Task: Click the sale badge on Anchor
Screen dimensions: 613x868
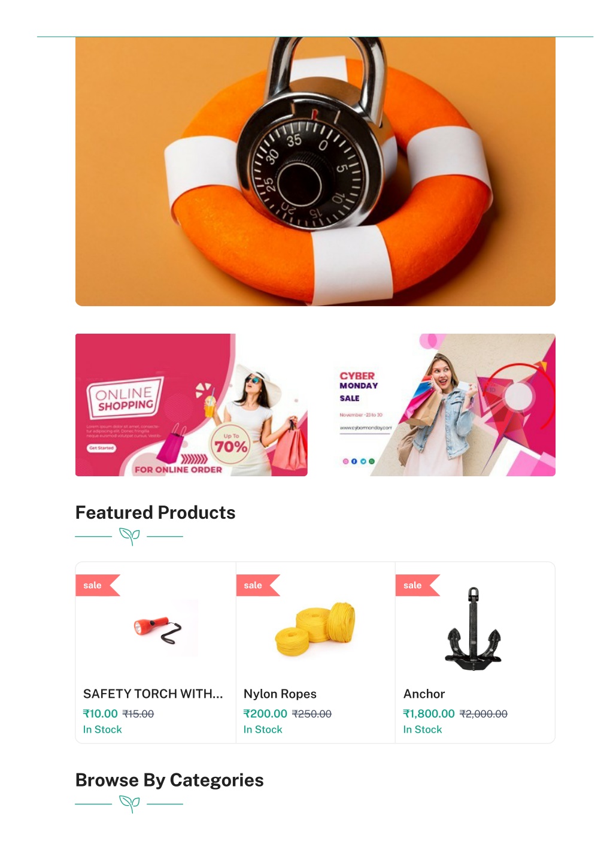Action: pyautogui.click(x=417, y=585)
